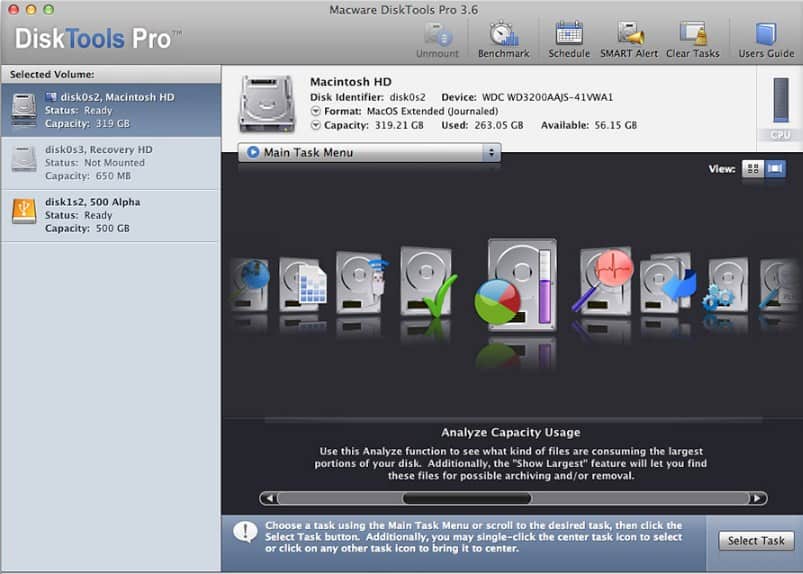Screen dimensions: 803x574
Task: Bring the far-right wrench disk task to center
Action: coord(778,284)
